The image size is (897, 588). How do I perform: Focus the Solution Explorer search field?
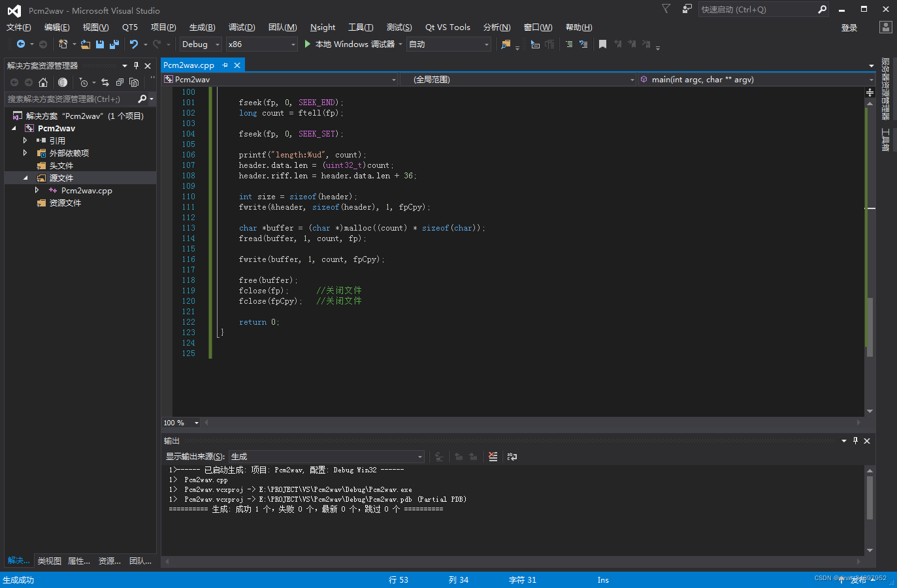pyautogui.click(x=71, y=99)
